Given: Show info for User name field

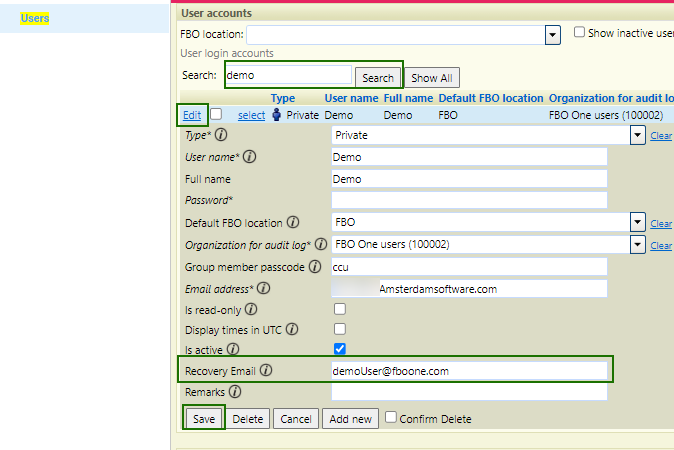Looking at the screenshot, I should [249, 157].
